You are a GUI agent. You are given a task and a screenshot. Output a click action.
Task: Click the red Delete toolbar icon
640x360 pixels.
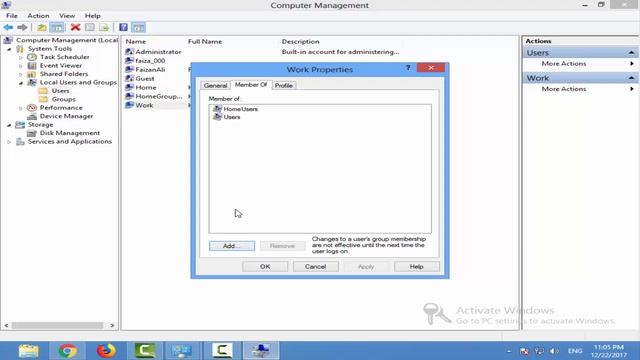[x=75, y=27]
